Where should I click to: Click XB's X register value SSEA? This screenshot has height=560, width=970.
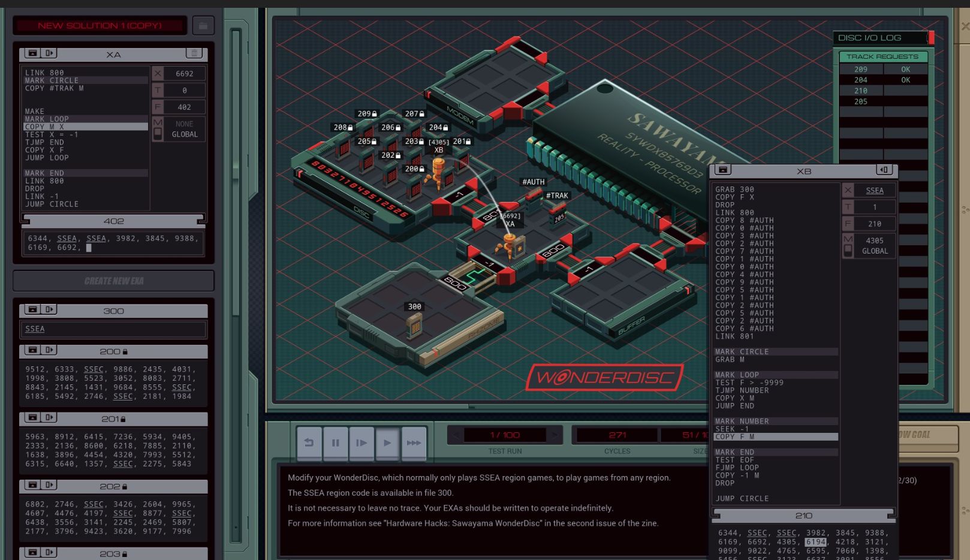875,191
